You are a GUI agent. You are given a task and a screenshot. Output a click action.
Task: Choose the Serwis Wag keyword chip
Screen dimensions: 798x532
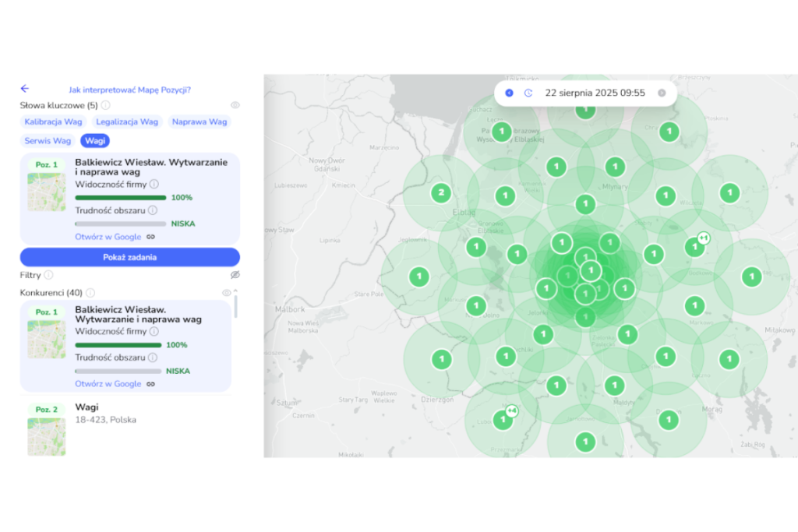coord(48,141)
